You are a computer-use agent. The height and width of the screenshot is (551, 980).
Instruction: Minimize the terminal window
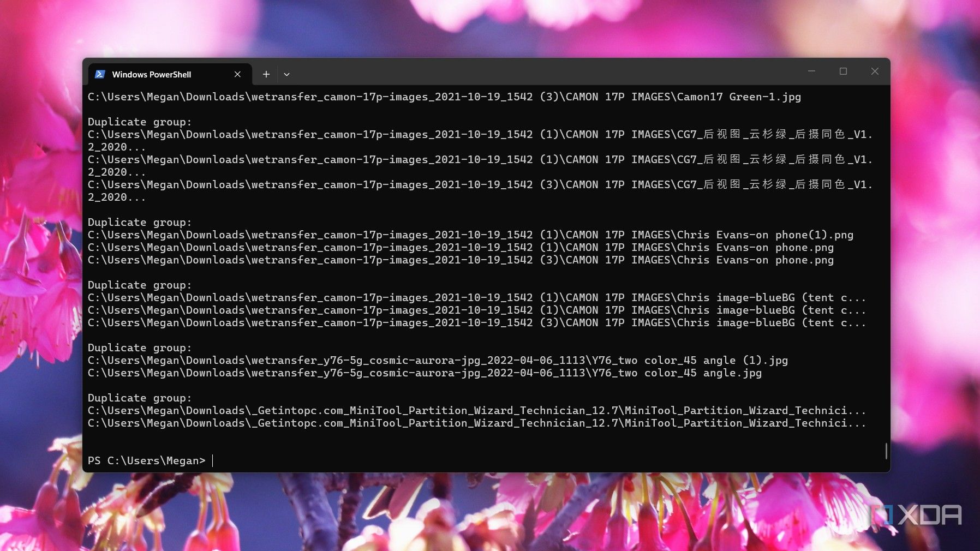click(x=811, y=71)
